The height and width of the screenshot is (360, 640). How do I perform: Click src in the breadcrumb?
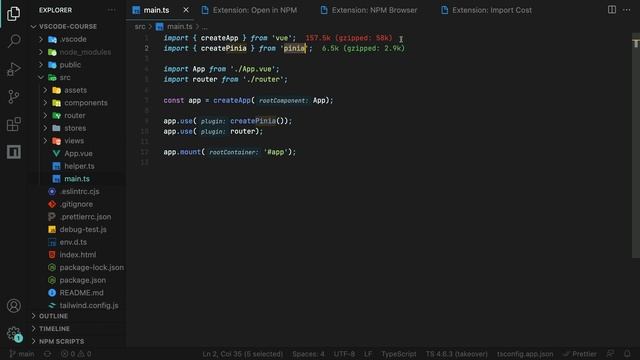(x=140, y=27)
